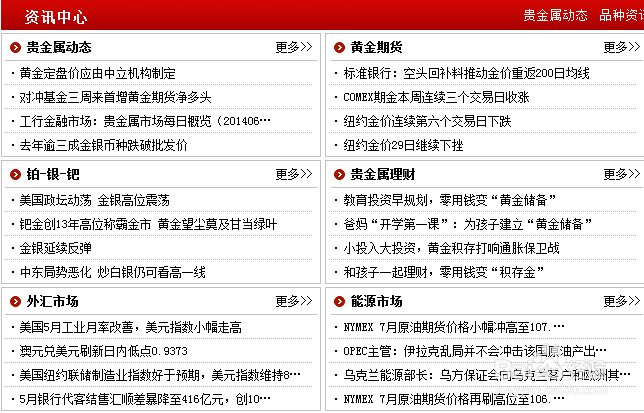Open article NYMEX 7月原油期货价格小幅冲高至107
Image resolution: width=644 pixels, height=413 pixels.
[x=454, y=327]
